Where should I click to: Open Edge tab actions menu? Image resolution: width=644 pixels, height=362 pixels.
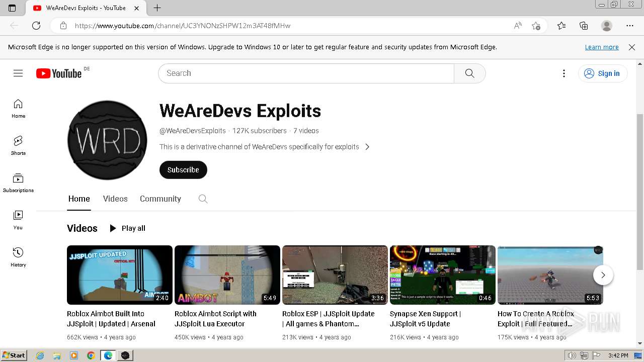tap(12, 8)
